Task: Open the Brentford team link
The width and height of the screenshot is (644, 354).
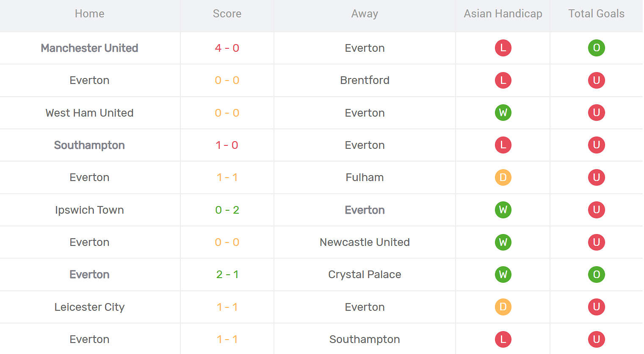Action: click(x=365, y=80)
